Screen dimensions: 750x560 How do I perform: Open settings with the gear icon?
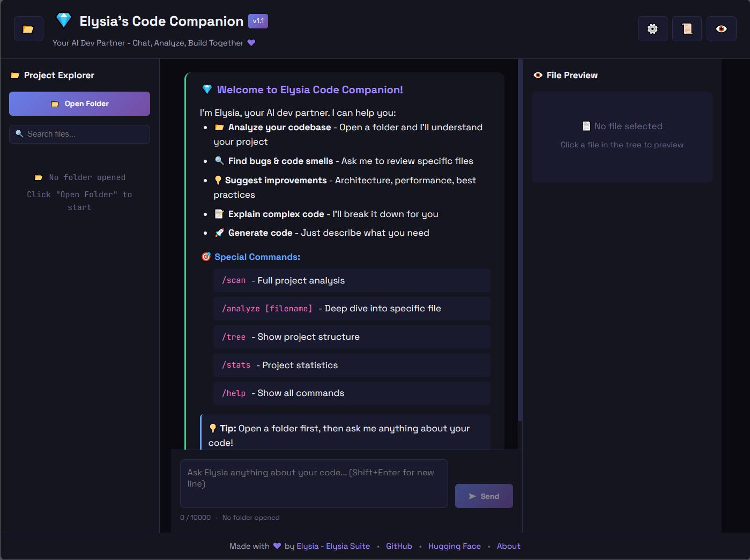click(x=652, y=29)
